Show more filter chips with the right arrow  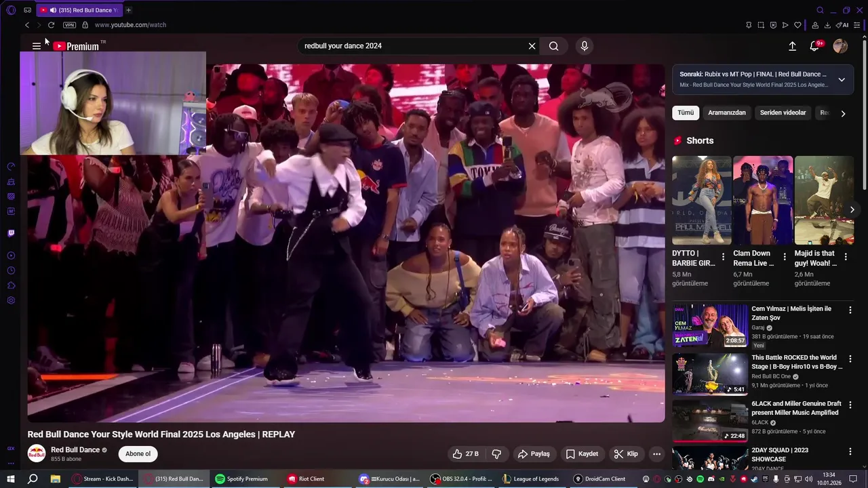[843, 114]
